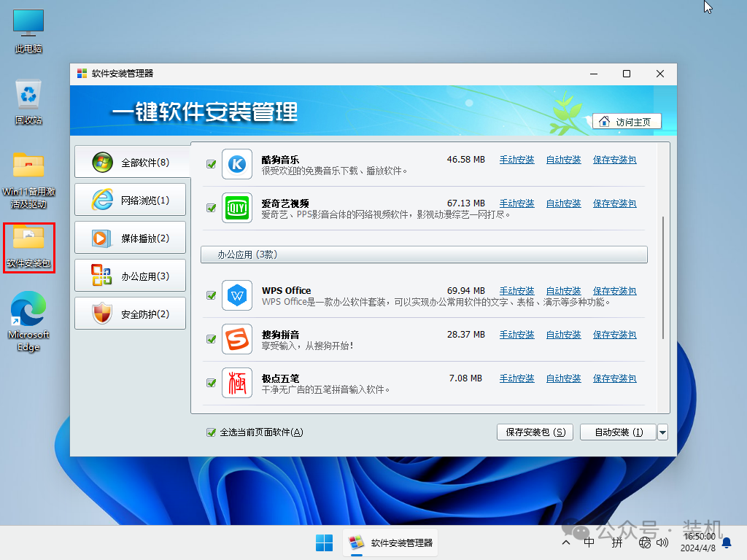This screenshot has height=560, width=747.
Task: Click the 爱奇艺视频 software name
Action: click(x=285, y=203)
